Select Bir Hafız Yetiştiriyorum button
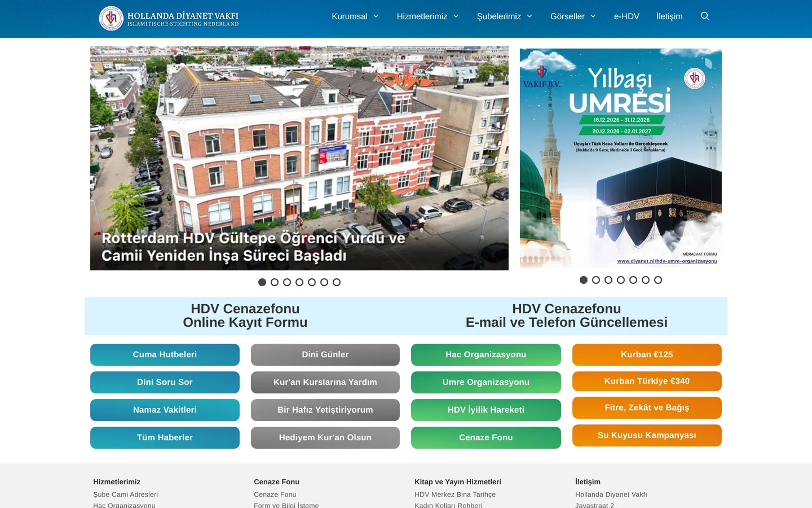 pyautogui.click(x=325, y=410)
